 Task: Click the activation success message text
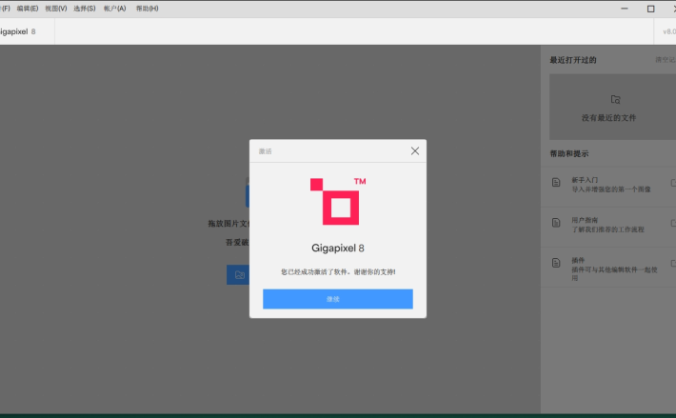338,272
